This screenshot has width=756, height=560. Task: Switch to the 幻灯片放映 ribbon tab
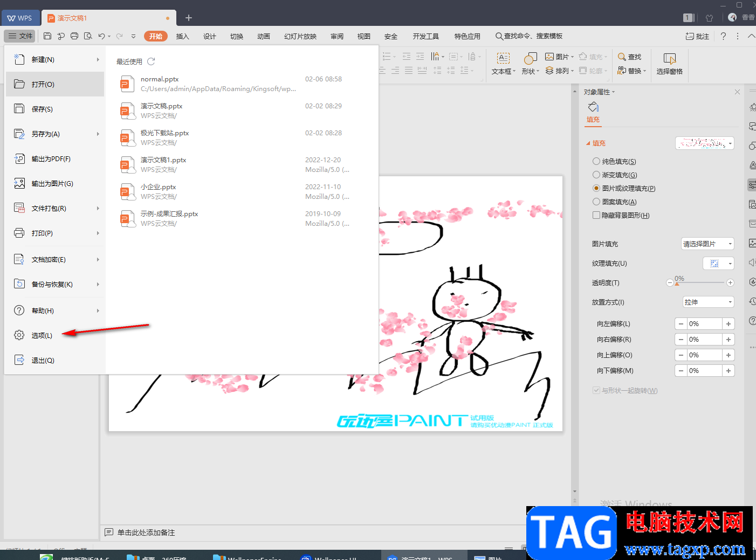[x=300, y=36]
